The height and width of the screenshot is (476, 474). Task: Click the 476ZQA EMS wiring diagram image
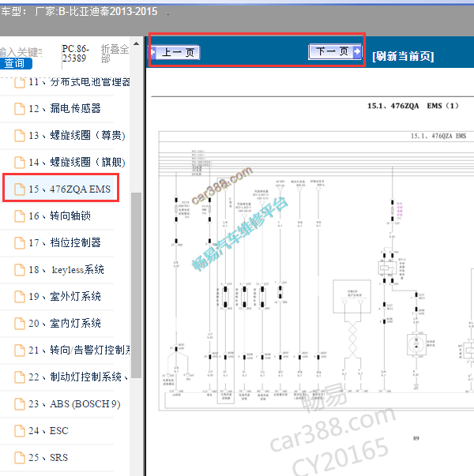tap(316, 271)
